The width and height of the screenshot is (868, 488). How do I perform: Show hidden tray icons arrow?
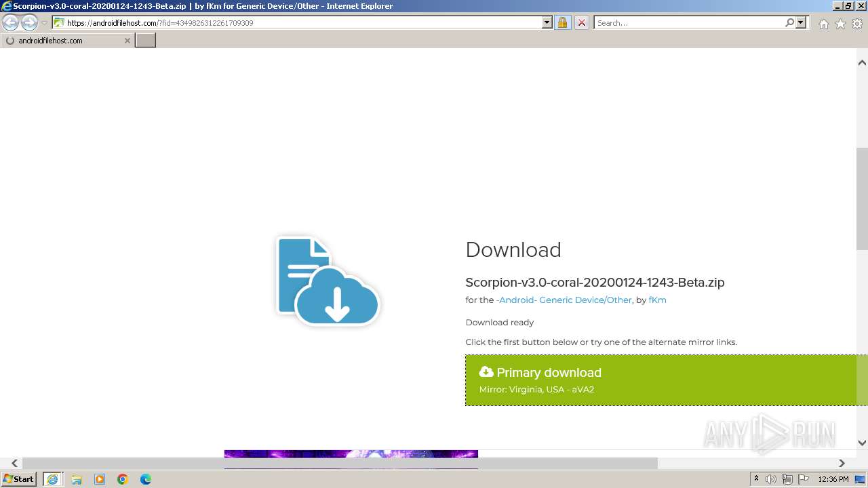click(x=756, y=479)
